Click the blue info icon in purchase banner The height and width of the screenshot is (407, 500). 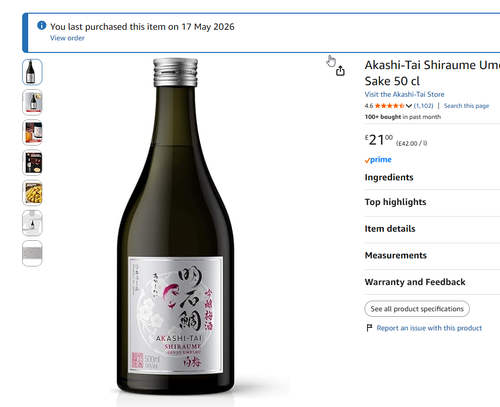click(x=42, y=25)
